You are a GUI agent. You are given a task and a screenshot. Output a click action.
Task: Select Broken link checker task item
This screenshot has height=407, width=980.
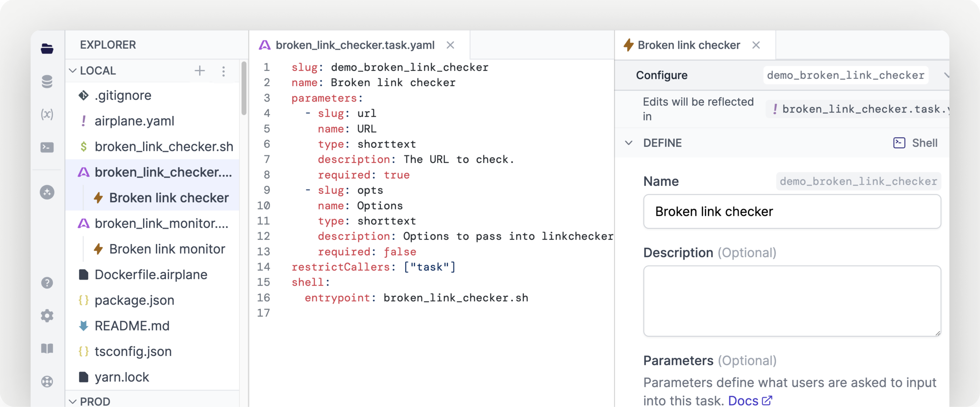[153, 198]
